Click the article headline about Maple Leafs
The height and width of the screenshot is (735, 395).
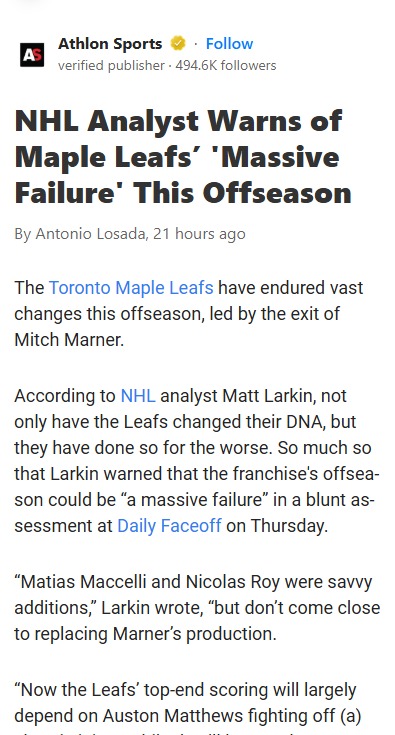pos(183,157)
